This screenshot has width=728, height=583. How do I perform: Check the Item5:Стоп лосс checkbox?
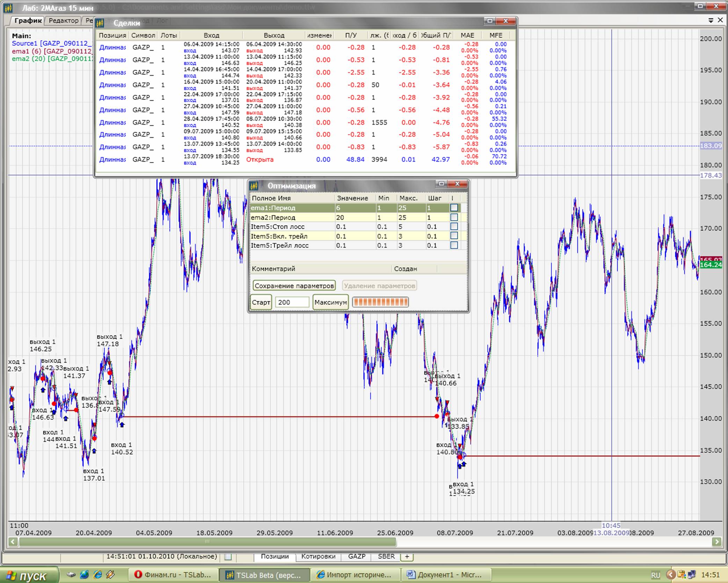[454, 227]
